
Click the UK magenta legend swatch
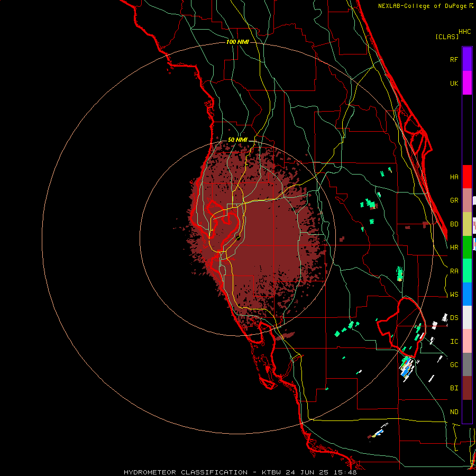467,83
